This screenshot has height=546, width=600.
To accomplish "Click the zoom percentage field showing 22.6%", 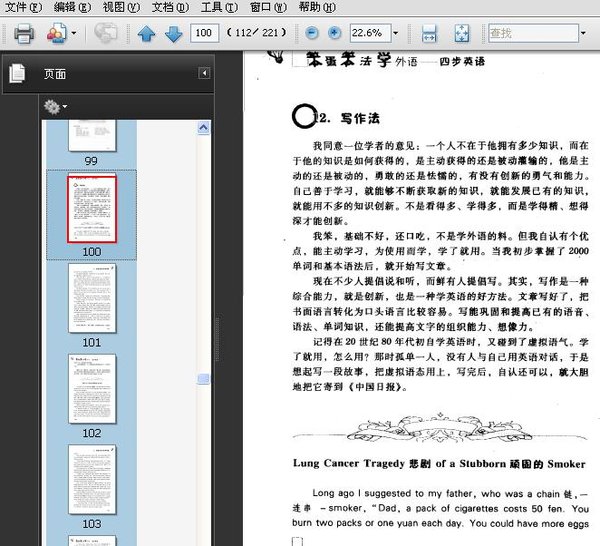I will pos(370,33).
